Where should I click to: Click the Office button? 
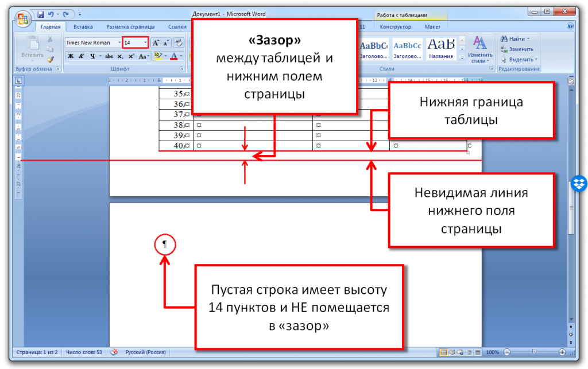pos(24,18)
